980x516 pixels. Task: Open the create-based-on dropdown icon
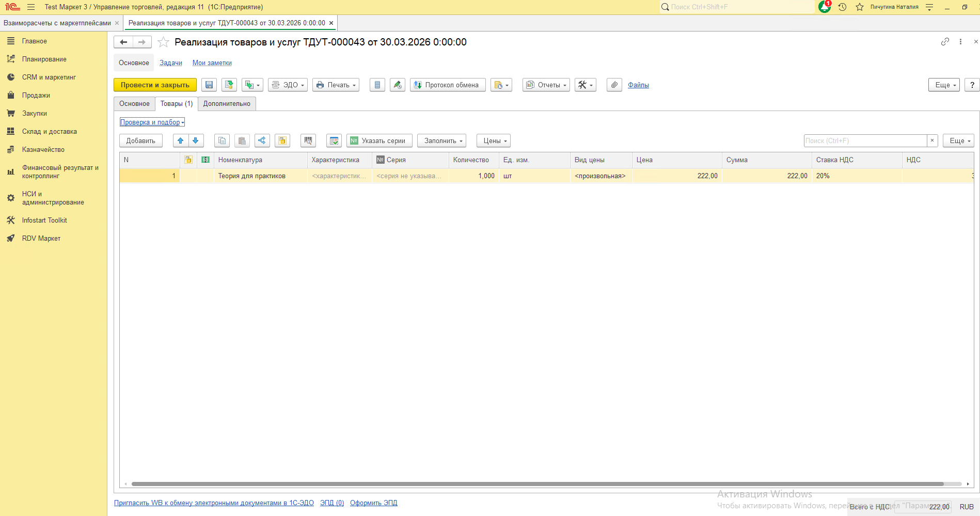252,85
